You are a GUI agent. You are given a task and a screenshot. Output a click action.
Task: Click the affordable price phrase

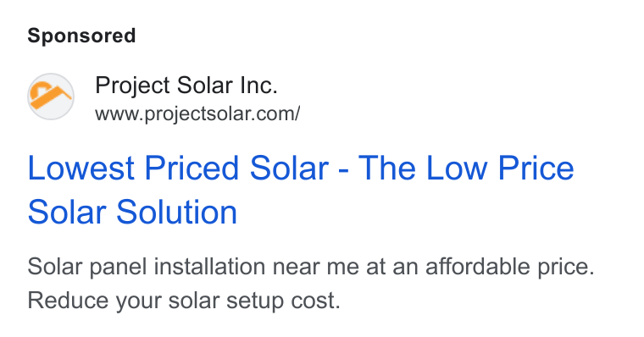click(x=510, y=267)
